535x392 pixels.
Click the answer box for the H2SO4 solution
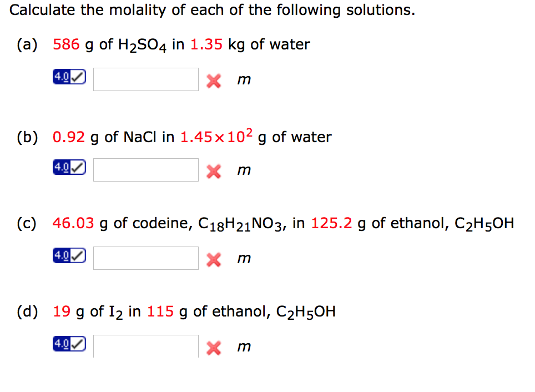pyautogui.click(x=145, y=79)
